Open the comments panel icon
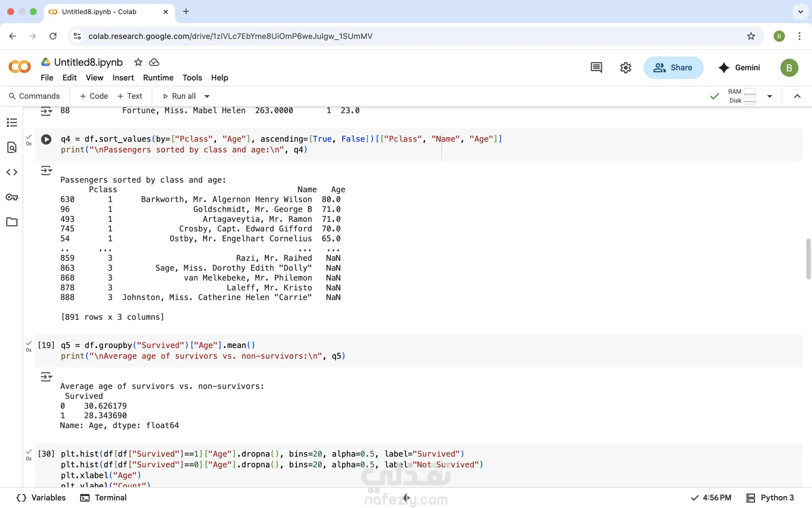 click(596, 68)
